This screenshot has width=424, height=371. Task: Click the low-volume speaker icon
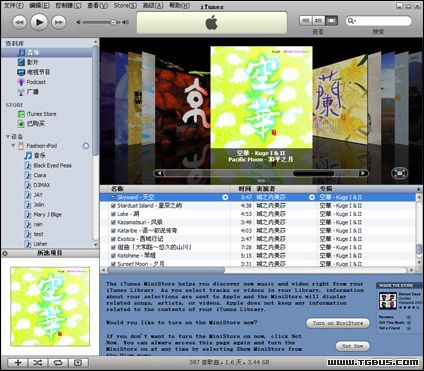(78, 22)
